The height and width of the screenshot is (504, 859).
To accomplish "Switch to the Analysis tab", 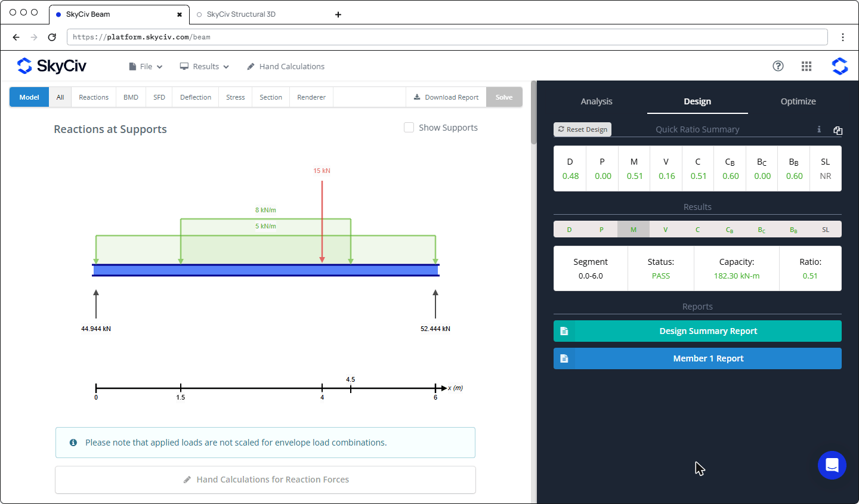I will click(597, 101).
